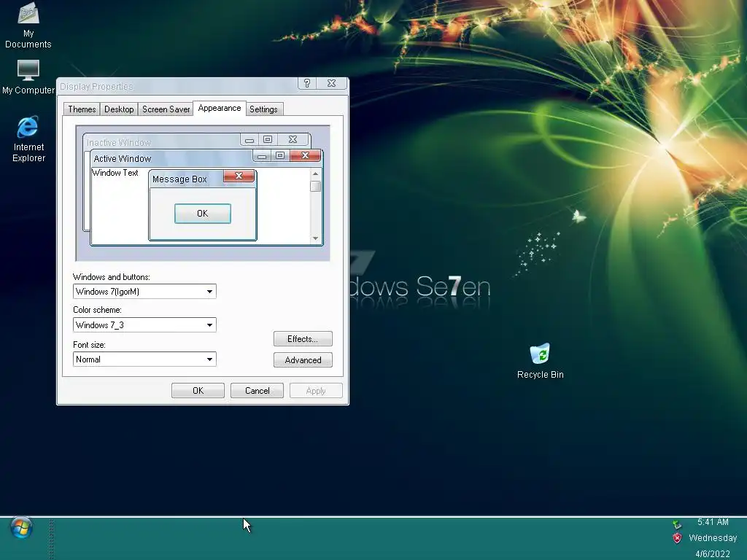Click the preview scrollbar down arrow
The image size is (747, 560).
coord(315,238)
